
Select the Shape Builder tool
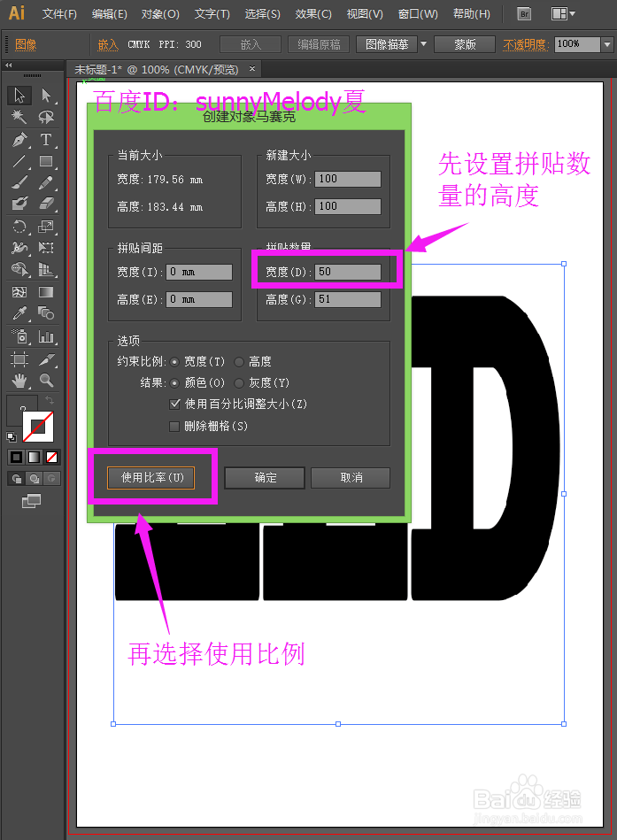[19, 269]
